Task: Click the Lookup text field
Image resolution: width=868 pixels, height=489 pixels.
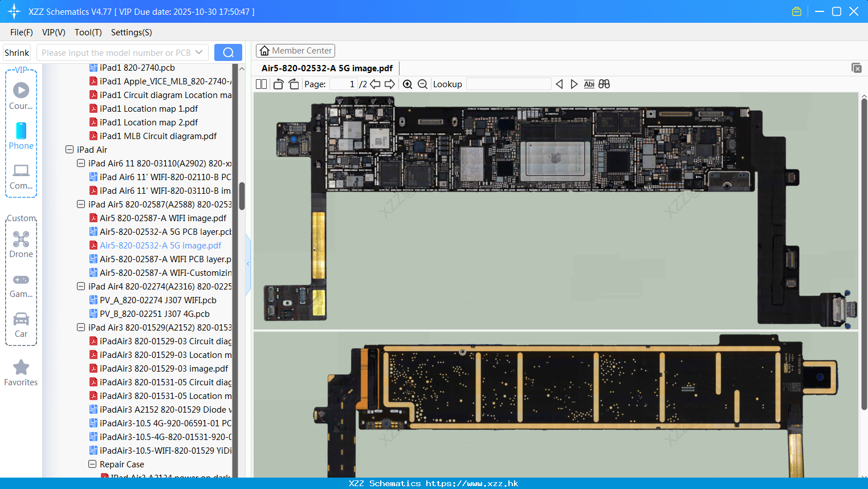Action: click(509, 84)
